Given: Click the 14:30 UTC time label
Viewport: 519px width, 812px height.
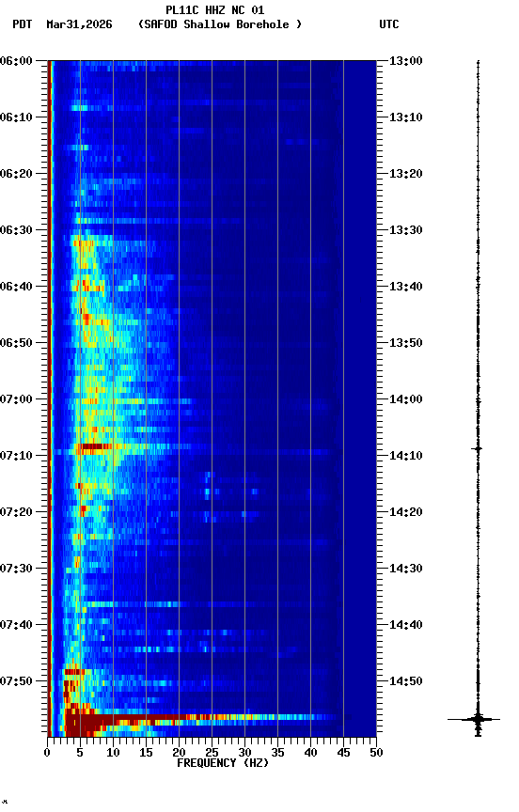Looking at the screenshot, I should click(x=406, y=569).
